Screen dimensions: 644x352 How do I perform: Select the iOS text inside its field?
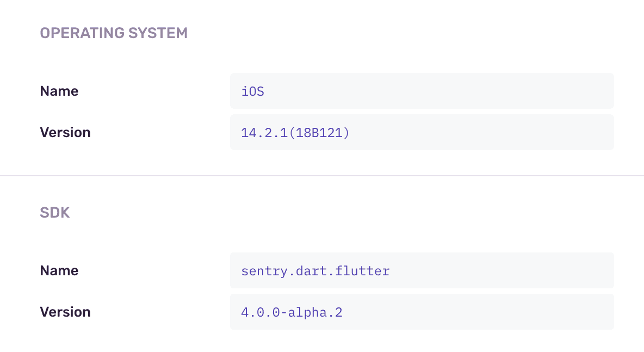coord(253,91)
